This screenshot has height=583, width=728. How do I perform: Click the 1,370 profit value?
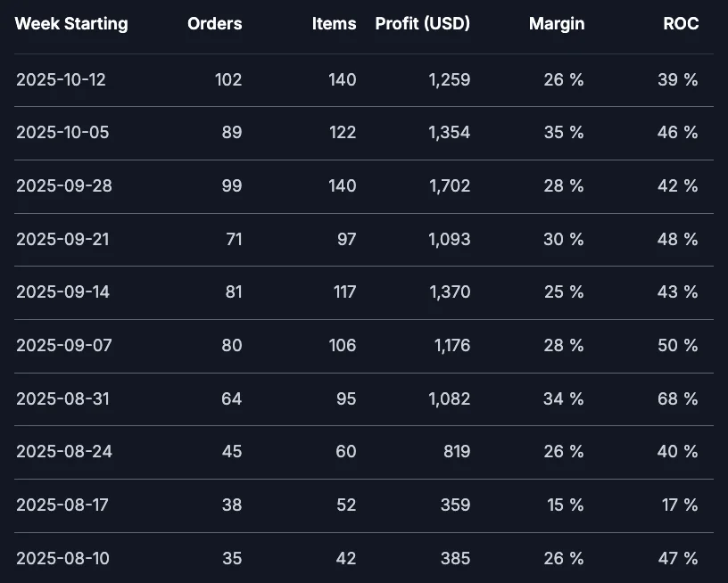[449, 292]
